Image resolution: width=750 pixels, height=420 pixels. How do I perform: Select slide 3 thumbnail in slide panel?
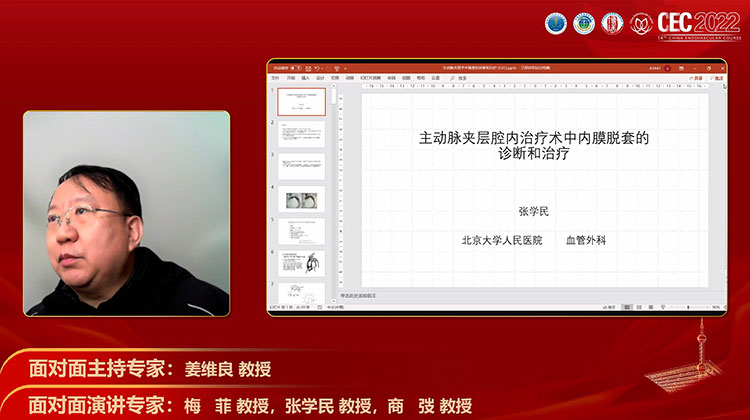301,166
